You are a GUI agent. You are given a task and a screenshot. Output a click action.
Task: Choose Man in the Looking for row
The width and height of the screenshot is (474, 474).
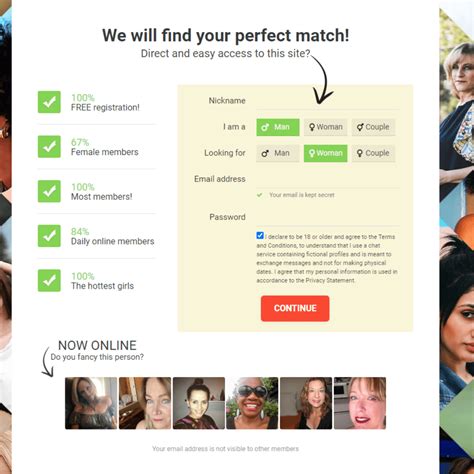coord(278,153)
